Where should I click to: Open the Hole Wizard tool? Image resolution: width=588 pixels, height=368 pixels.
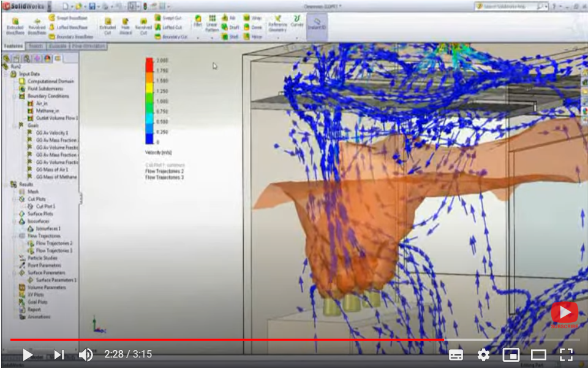tap(126, 26)
